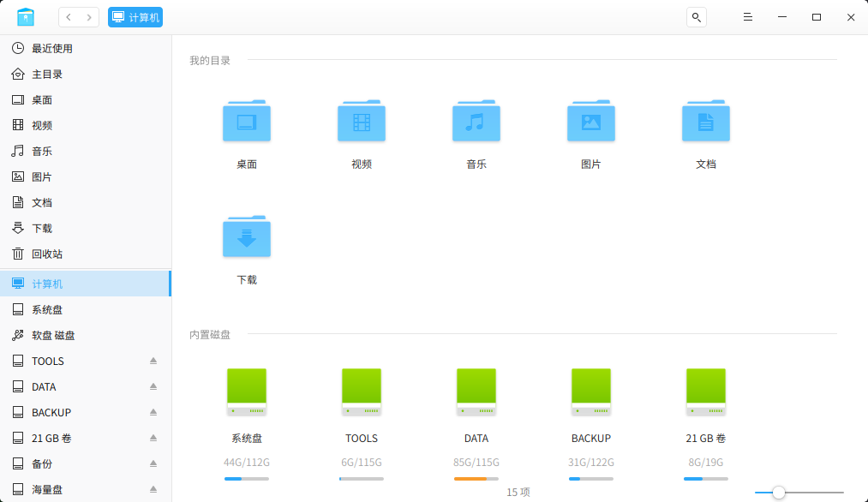The height and width of the screenshot is (502, 868).
Task: Open the 视频 folder icon
Action: [x=361, y=123]
